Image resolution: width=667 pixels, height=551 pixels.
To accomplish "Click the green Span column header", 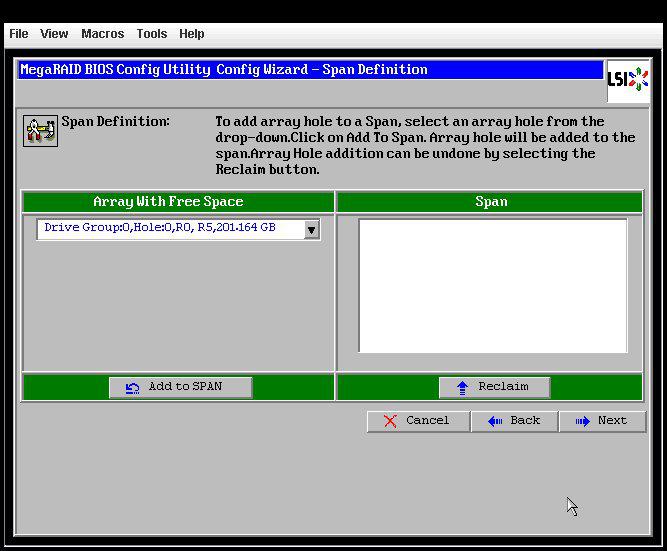I will tap(490, 202).
